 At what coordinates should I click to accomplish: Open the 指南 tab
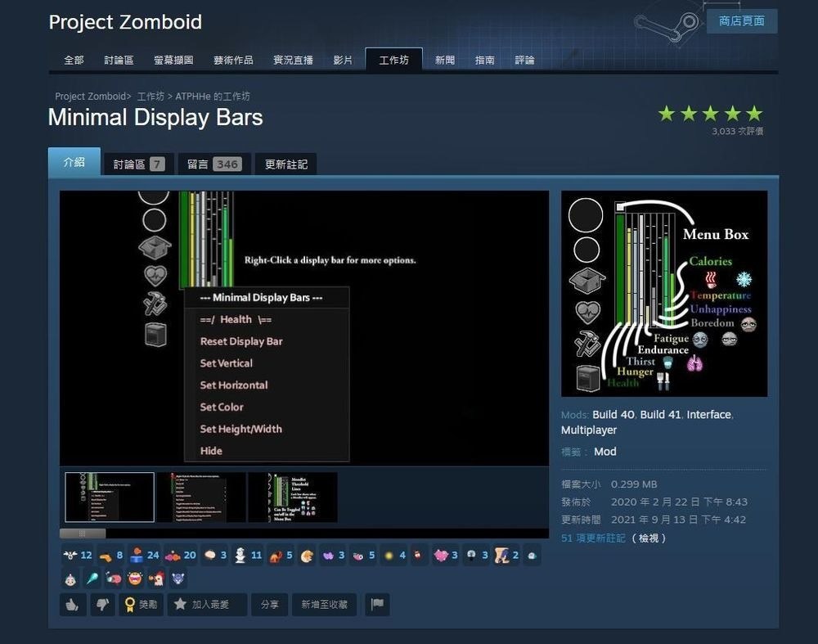(x=484, y=60)
